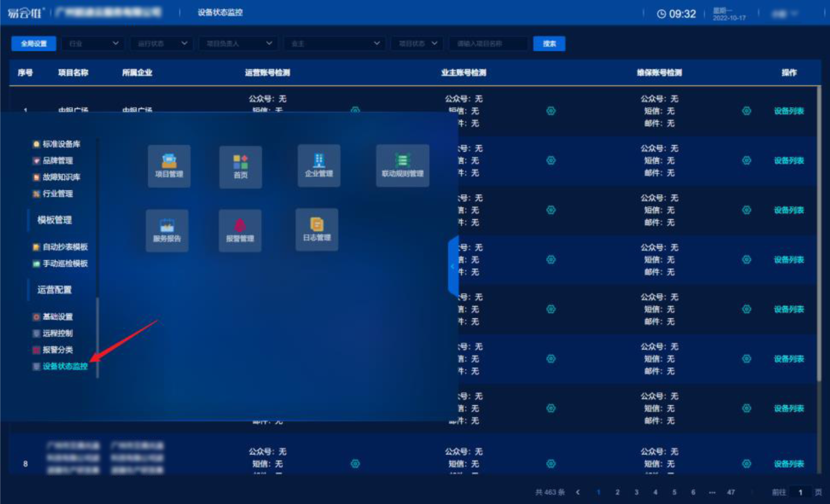Open the 企业管理 tile
This screenshot has width=830, height=504.
[319, 165]
